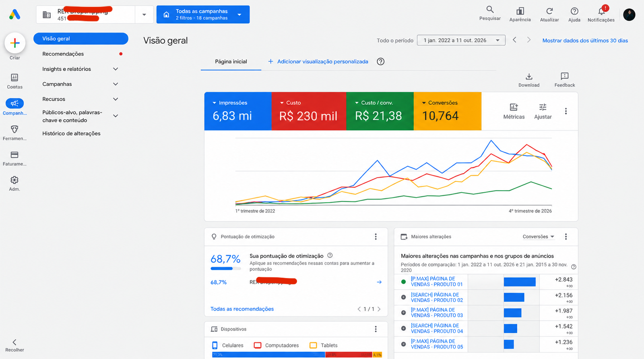The height and width of the screenshot is (359, 644).
Task: Download the overview report
Action: (x=529, y=80)
